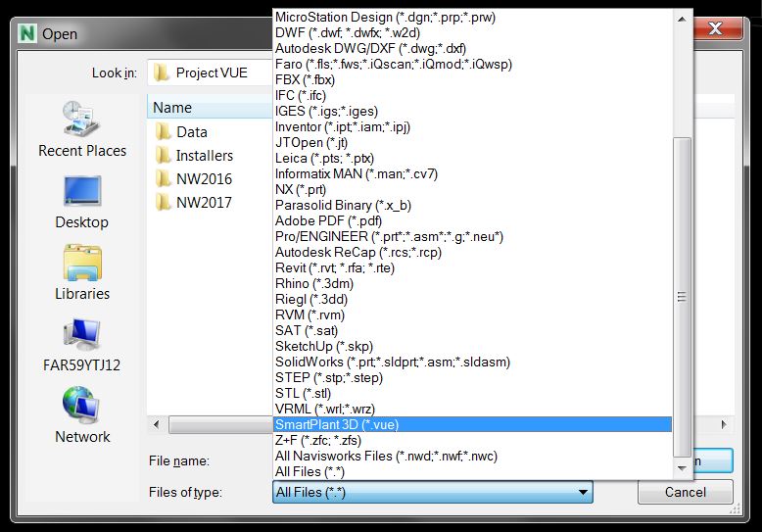Pick Leica (*.pts; *.ptx) from the list
The height and width of the screenshot is (532, 762).
coord(472,158)
